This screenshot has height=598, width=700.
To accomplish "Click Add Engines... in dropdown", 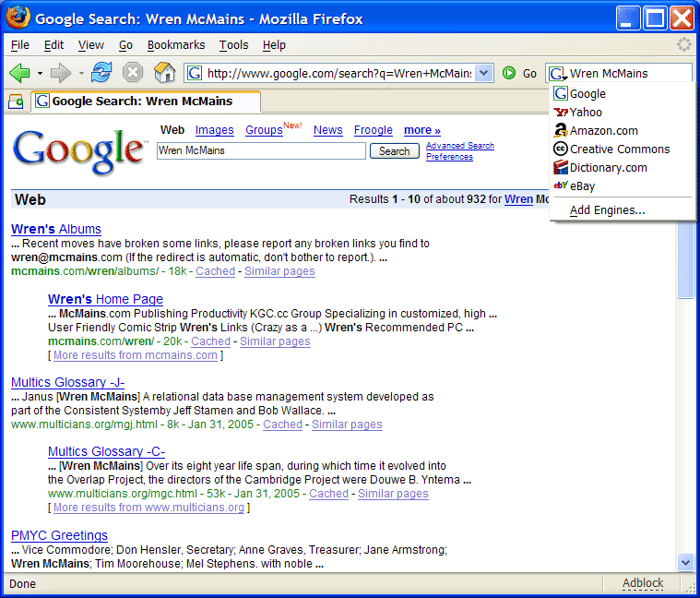I will pos(622,209).
